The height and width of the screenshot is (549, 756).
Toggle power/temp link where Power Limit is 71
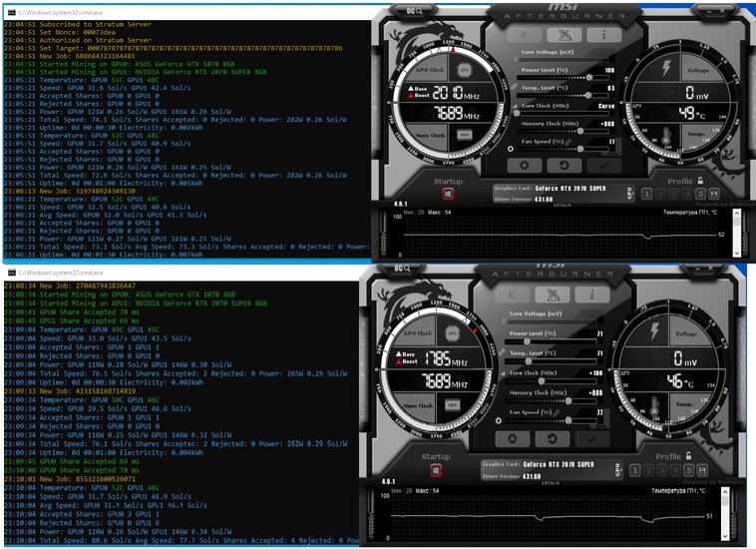click(x=502, y=351)
